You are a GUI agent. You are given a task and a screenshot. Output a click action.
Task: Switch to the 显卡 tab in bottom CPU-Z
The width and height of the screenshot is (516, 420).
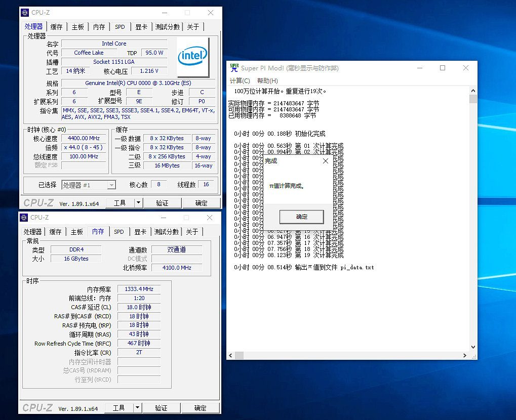[x=141, y=231]
